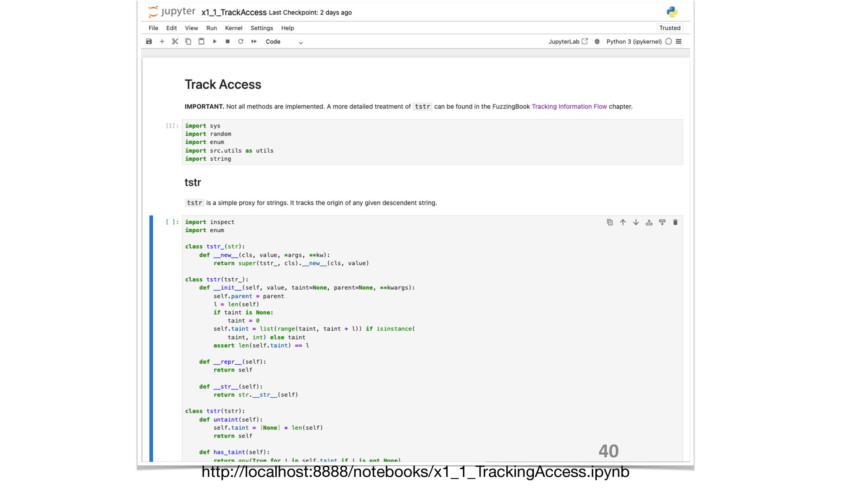Click the Trusted notebook button
The width and height of the screenshot is (868, 488).
pyautogui.click(x=670, y=28)
